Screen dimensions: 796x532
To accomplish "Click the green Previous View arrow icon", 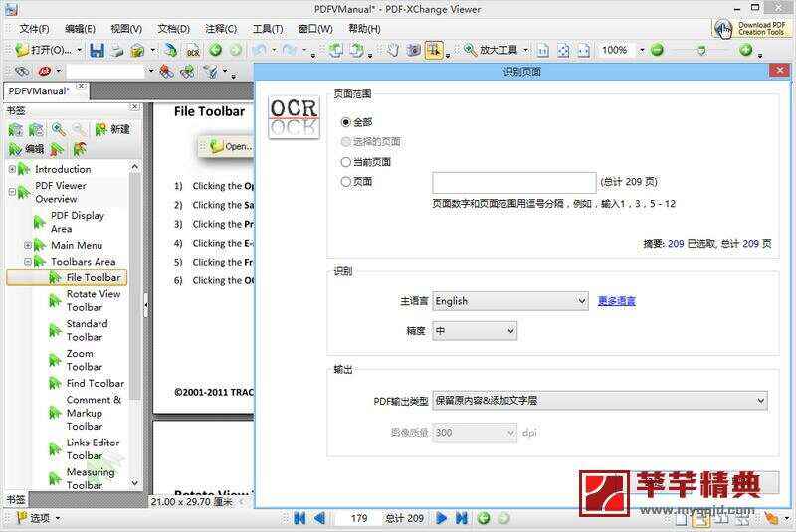I will click(x=216, y=50).
